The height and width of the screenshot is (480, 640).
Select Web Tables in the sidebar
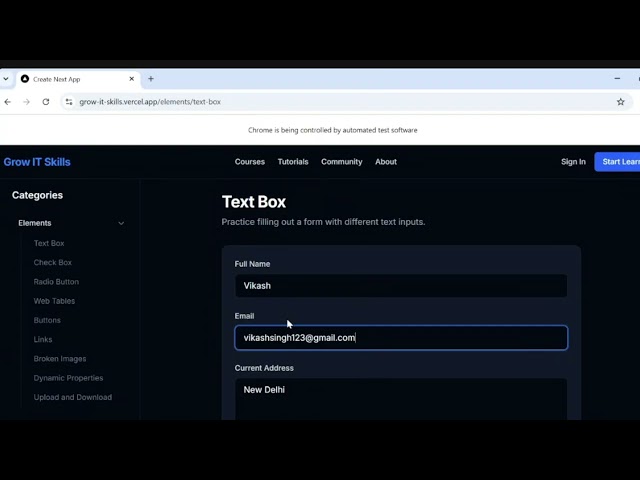(54, 301)
